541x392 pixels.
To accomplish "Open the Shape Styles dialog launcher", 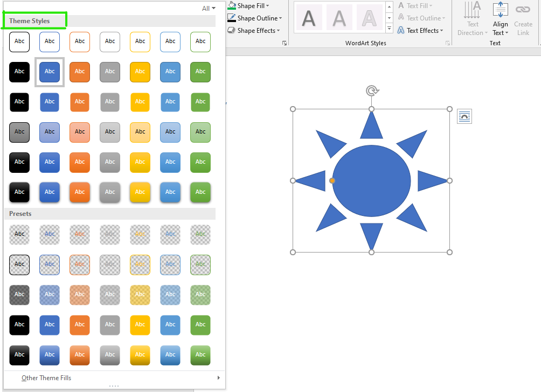I will click(x=285, y=43).
